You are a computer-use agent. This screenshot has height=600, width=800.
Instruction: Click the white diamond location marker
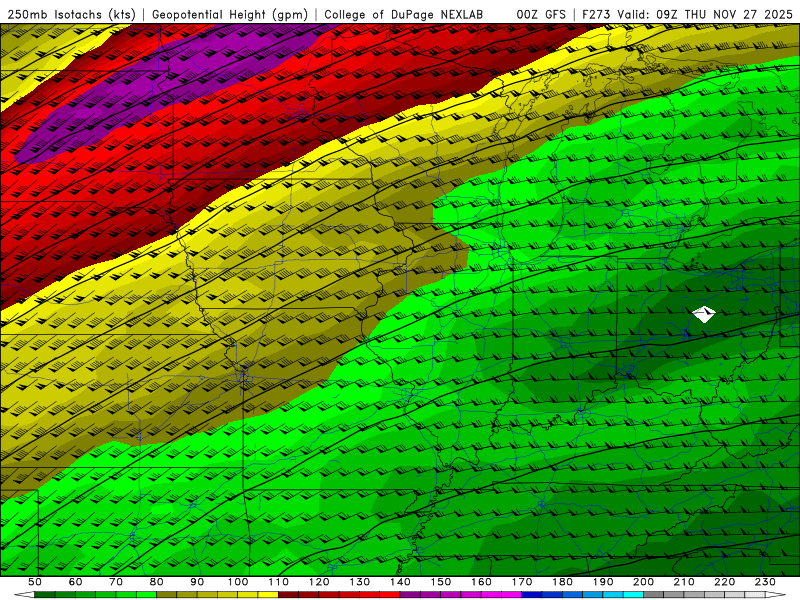coord(704,314)
